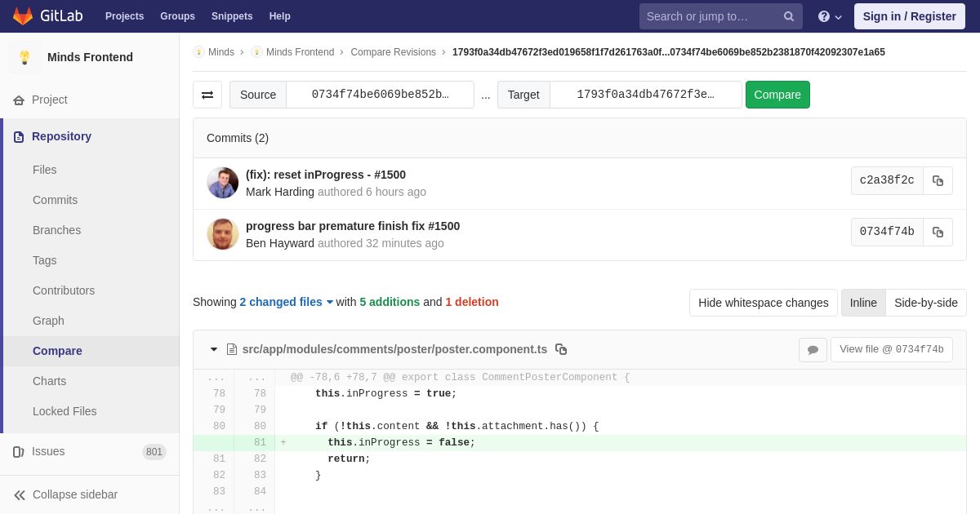The image size is (980, 514).
Task: Open commit SHA 0734f74b
Action: click(x=887, y=232)
